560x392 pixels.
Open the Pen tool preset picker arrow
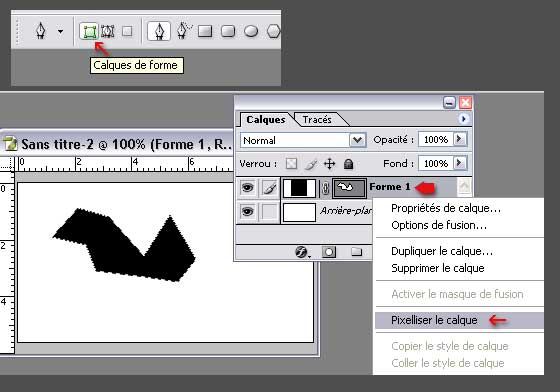point(60,31)
